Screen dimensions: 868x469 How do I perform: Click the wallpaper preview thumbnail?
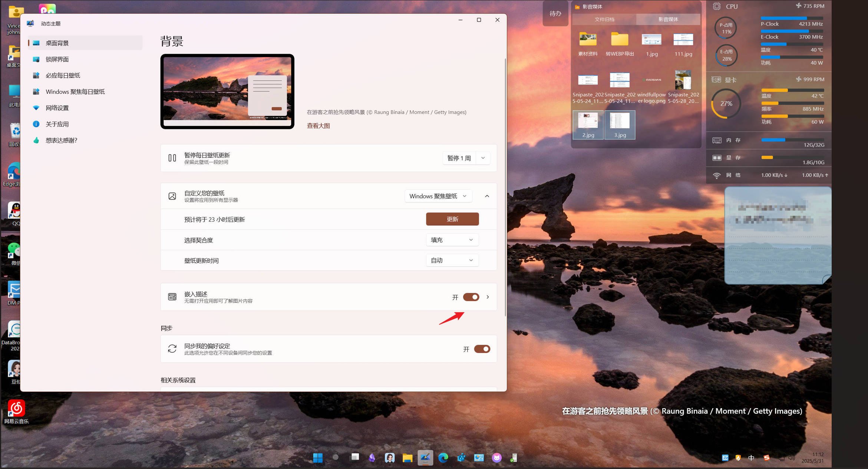[x=227, y=92]
